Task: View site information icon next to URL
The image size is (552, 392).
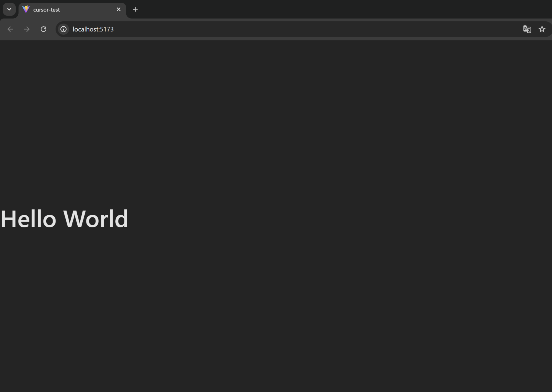Action: pyautogui.click(x=63, y=29)
